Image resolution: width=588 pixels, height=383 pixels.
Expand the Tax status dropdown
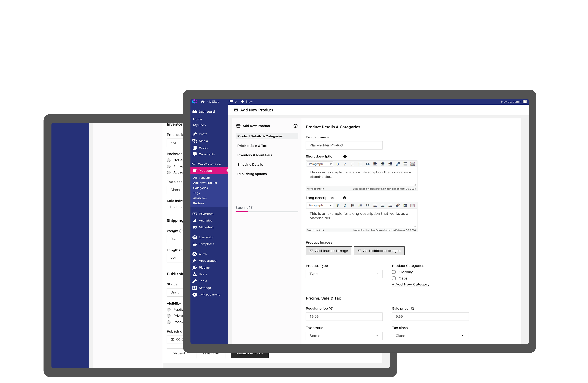[x=344, y=336]
